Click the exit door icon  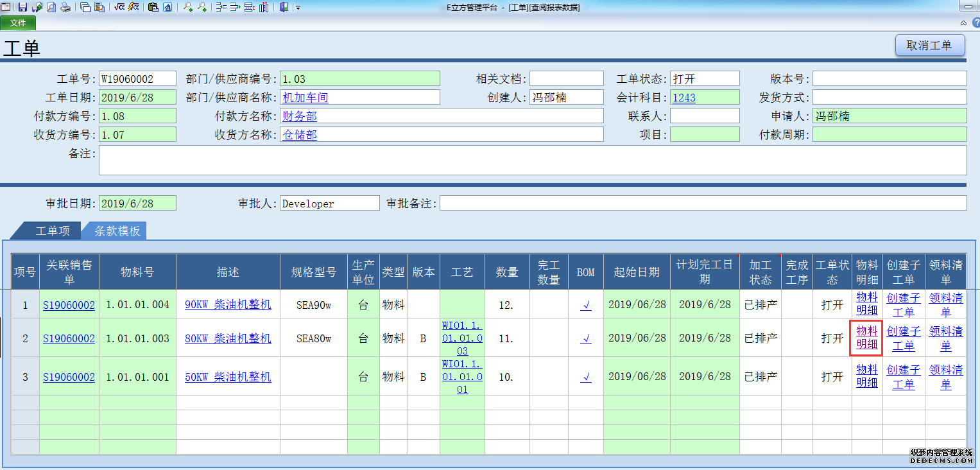click(x=284, y=7)
